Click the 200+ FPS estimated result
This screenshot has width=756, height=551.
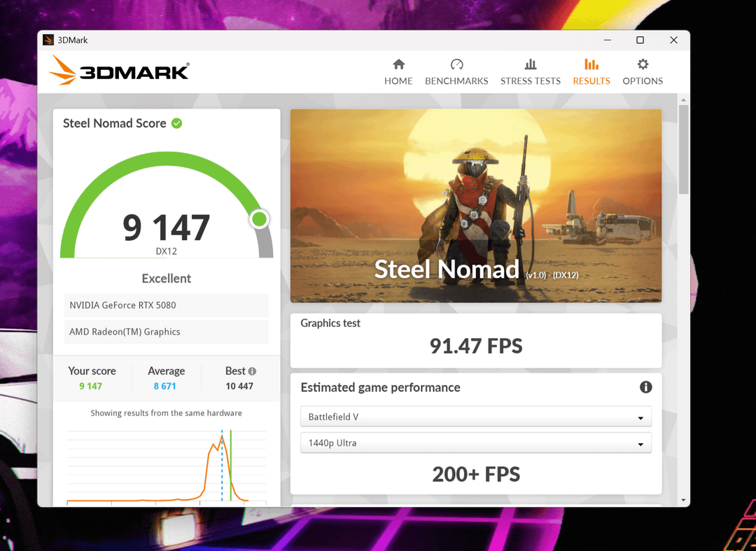pyautogui.click(x=476, y=475)
